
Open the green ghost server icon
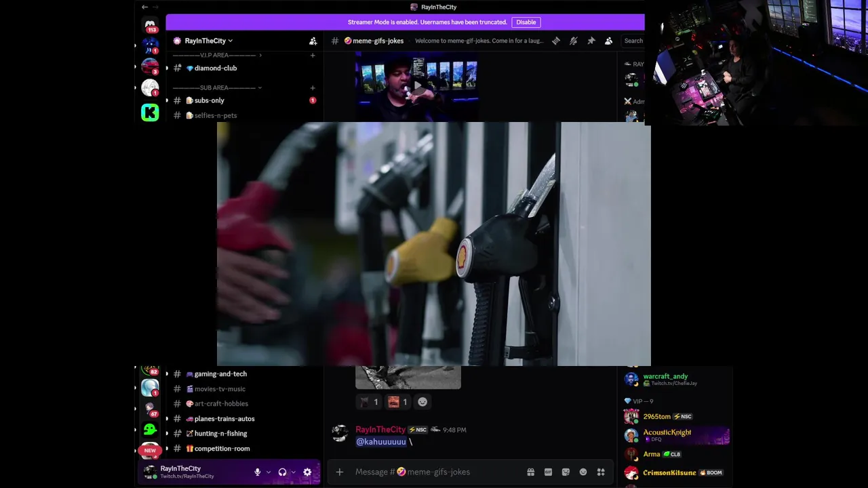coord(150,429)
